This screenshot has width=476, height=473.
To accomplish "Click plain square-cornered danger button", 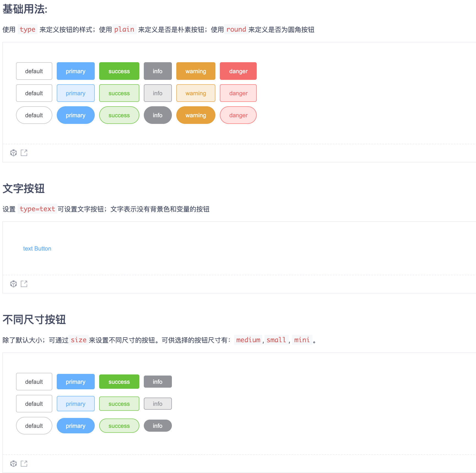I will click(x=238, y=93).
